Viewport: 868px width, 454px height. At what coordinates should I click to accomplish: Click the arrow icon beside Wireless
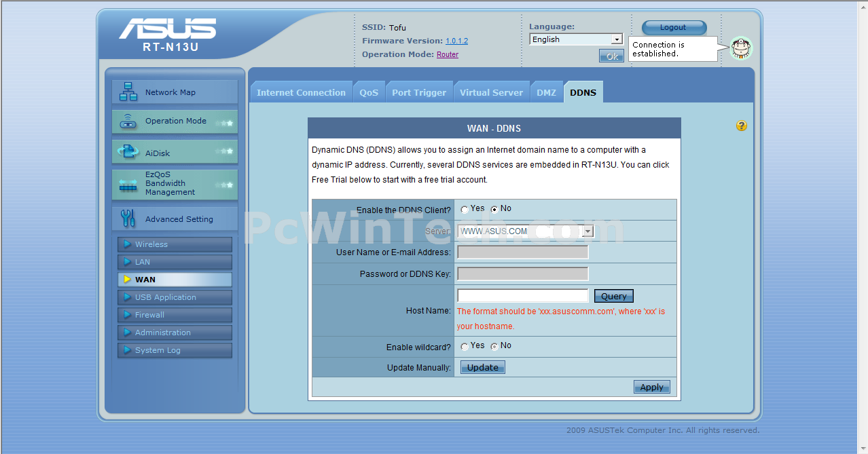[127, 244]
